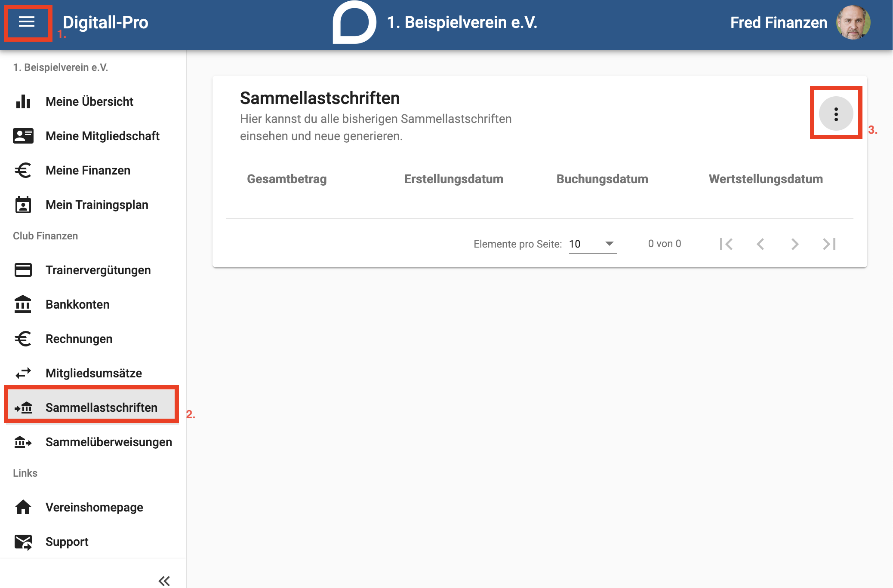Click the card icon for Trainervergütungen

pos(23,270)
